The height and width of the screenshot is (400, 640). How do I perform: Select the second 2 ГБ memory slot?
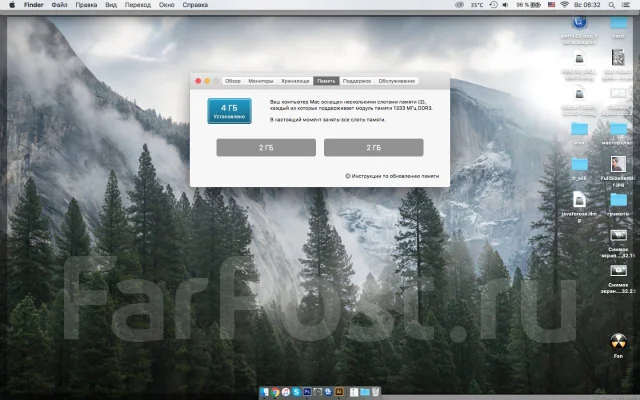coord(373,147)
